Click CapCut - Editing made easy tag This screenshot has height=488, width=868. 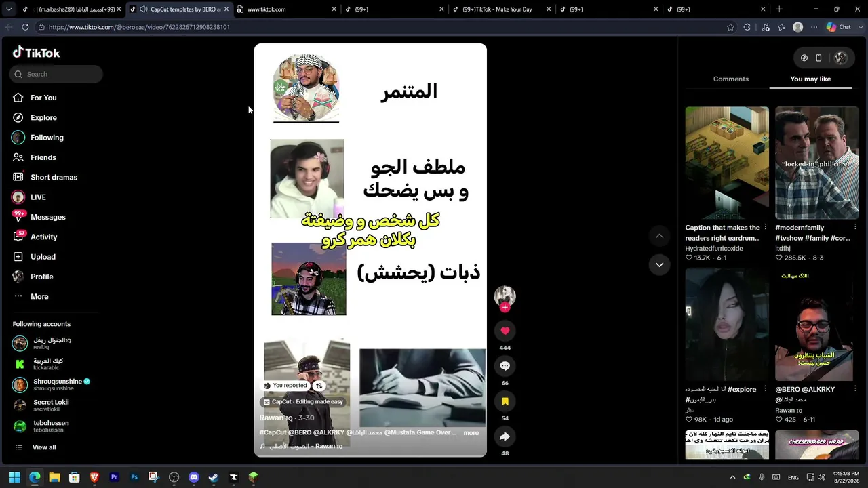(303, 401)
